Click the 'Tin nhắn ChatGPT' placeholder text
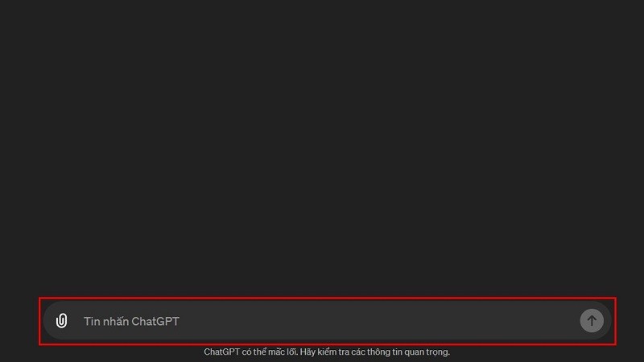Viewport: 644px width, 362px height. click(x=131, y=321)
